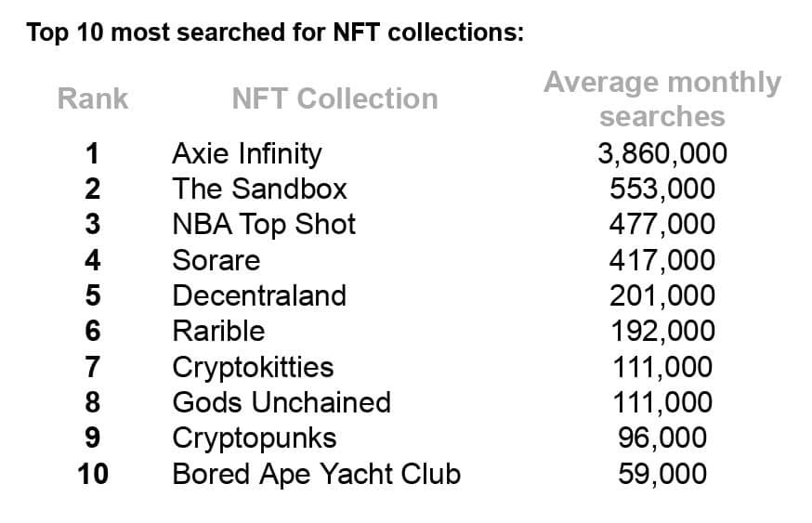Select the Sorare collection entry
Image resolution: width=812 pixels, height=523 pixels.
tap(216, 260)
